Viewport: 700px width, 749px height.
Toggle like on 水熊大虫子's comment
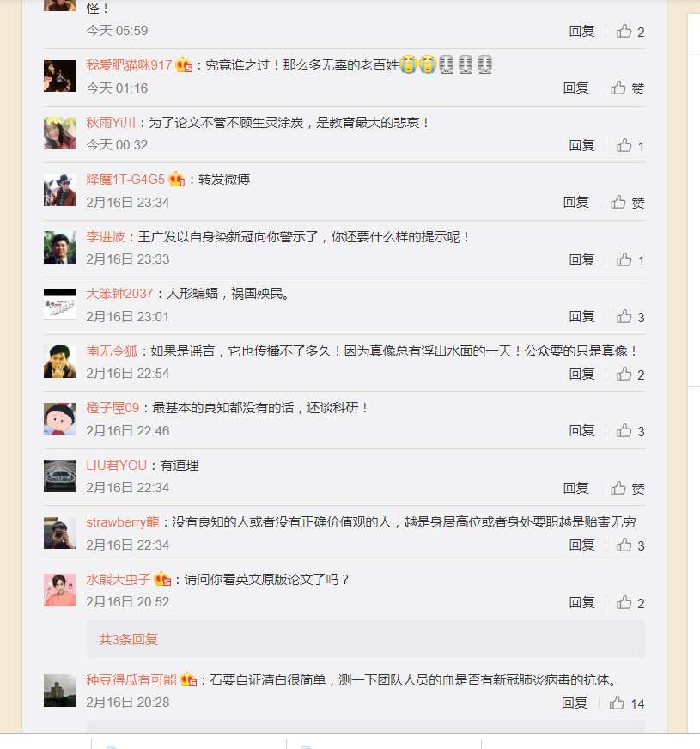(x=624, y=602)
